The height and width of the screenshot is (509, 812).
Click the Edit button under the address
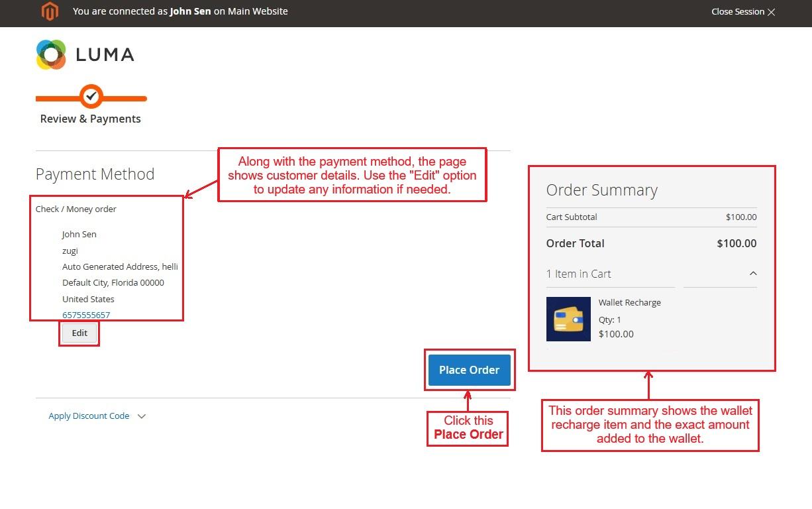(x=79, y=333)
